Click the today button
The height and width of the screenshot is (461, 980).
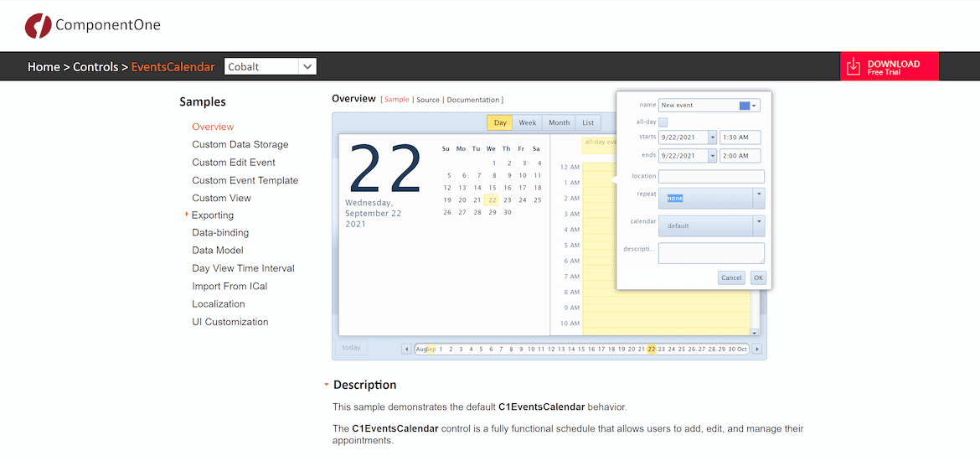click(351, 348)
